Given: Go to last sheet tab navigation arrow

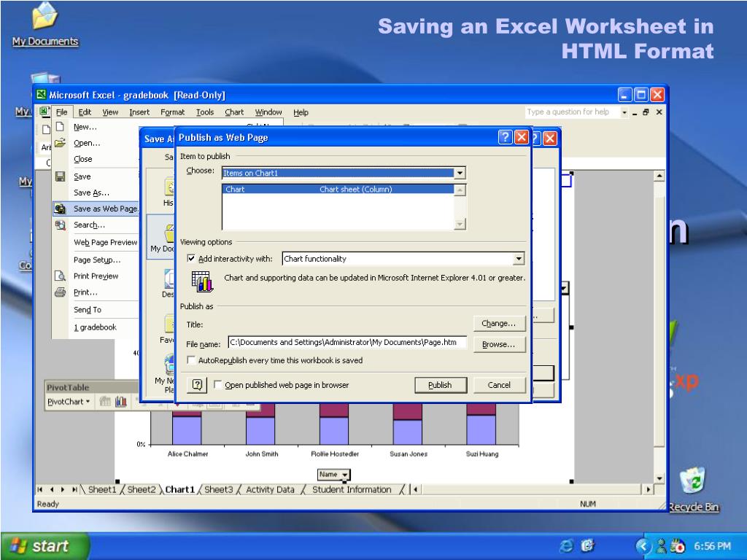Looking at the screenshot, I should 74,489.
